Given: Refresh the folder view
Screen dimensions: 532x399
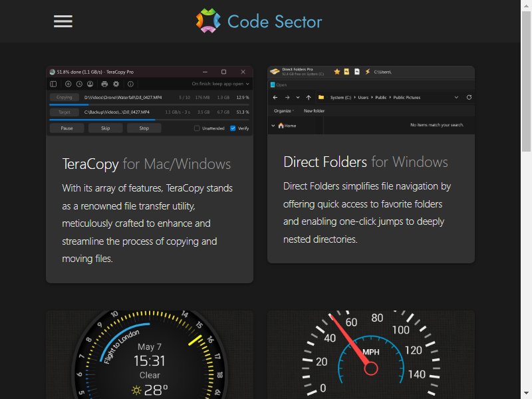Looking at the screenshot, I should [x=469, y=97].
